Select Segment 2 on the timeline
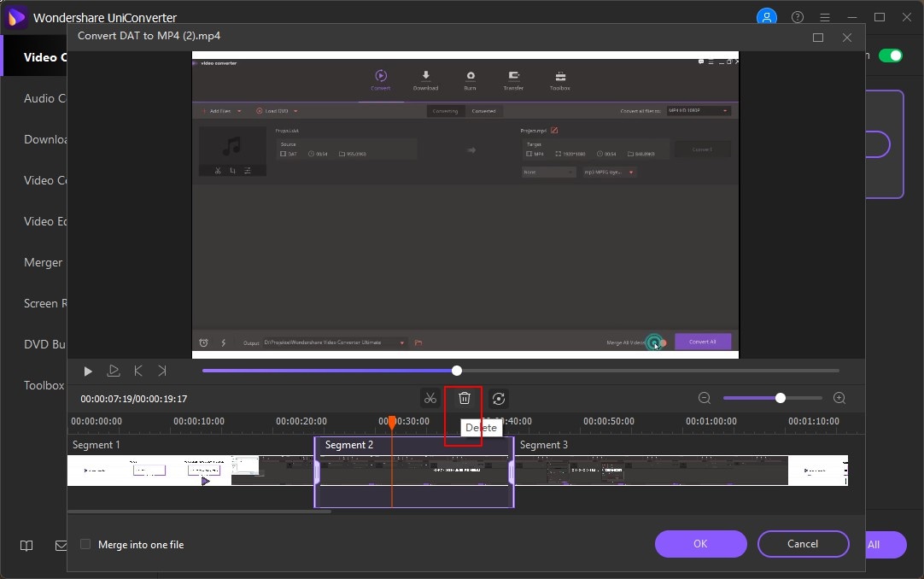The width and height of the screenshot is (924, 579). point(414,471)
